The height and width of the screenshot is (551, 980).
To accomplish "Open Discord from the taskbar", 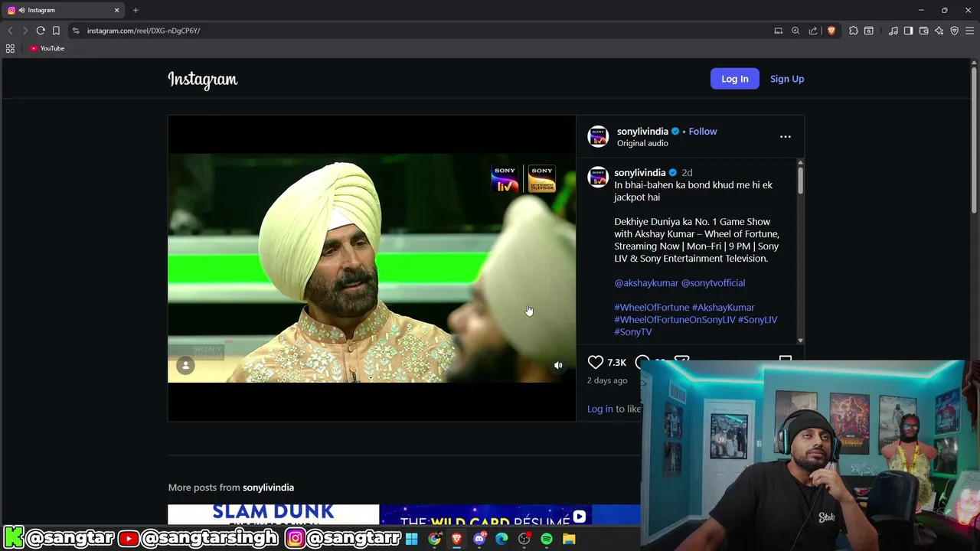I will tap(479, 539).
